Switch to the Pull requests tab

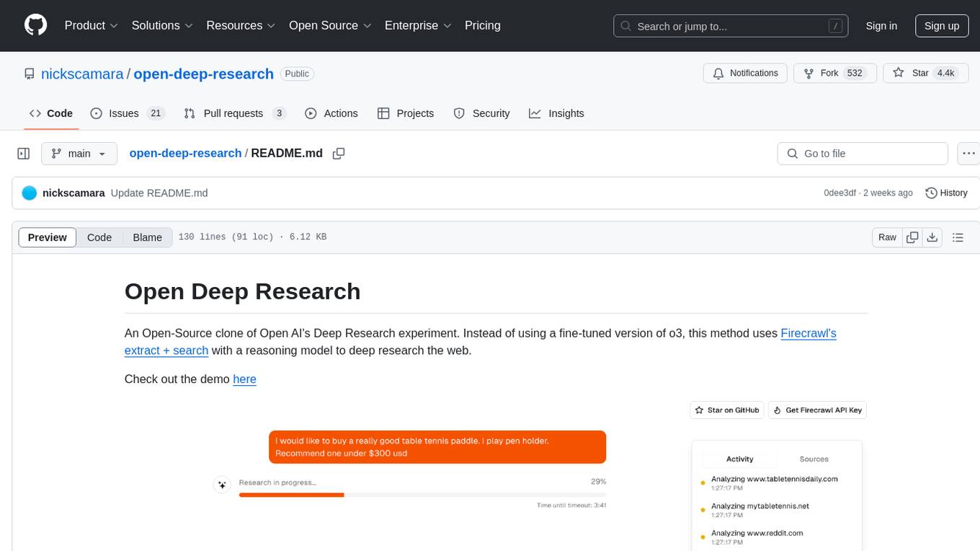tap(235, 113)
